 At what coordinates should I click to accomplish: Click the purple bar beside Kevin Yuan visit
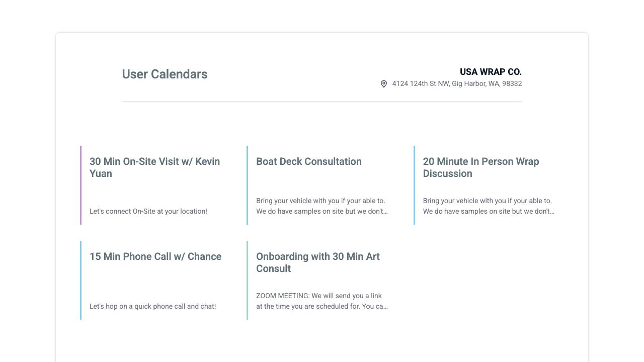80,185
